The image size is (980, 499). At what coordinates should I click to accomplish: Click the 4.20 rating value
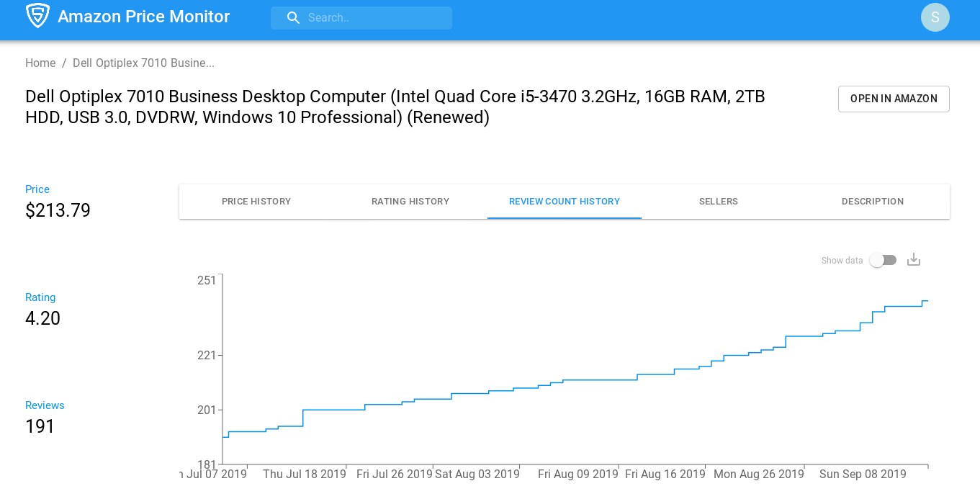coord(42,318)
